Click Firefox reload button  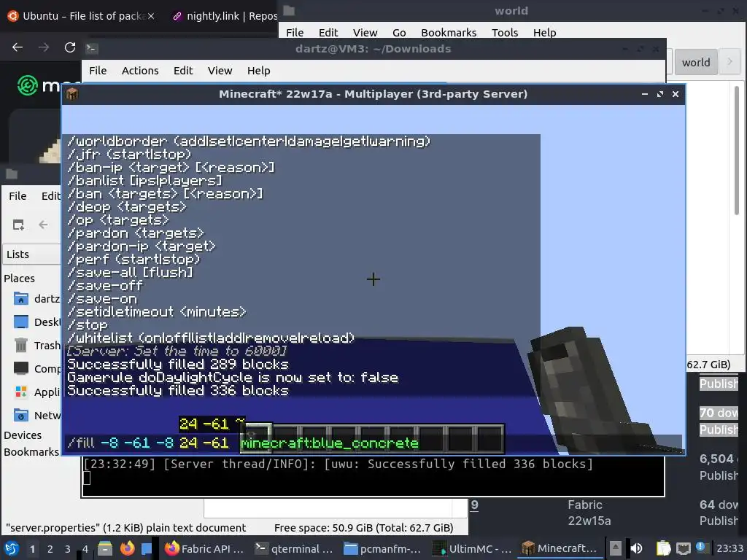(70, 47)
